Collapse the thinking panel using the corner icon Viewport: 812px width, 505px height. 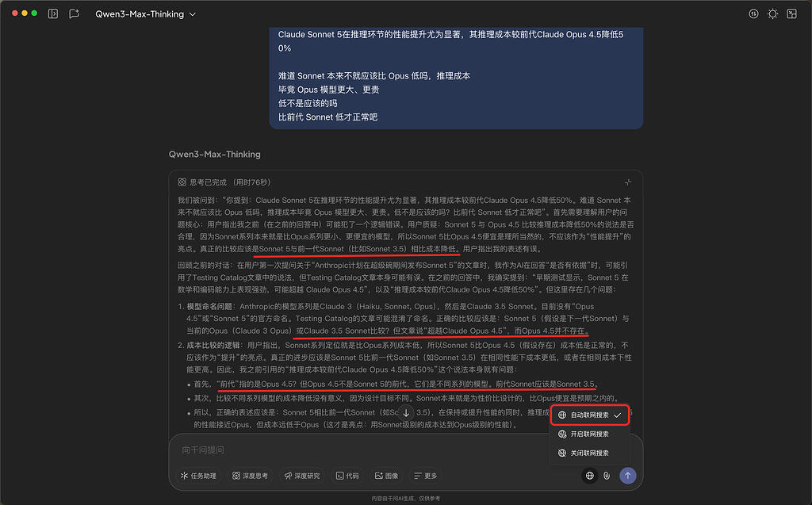[x=628, y=182]
